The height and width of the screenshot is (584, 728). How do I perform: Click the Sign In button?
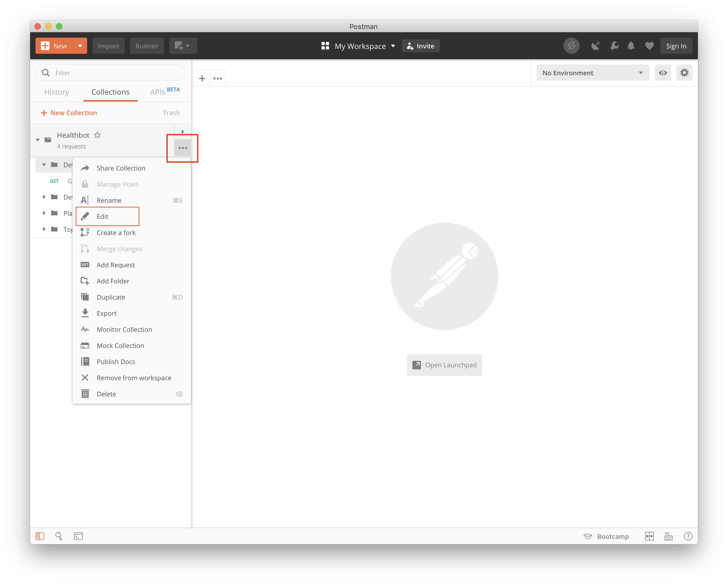[676, 46]
